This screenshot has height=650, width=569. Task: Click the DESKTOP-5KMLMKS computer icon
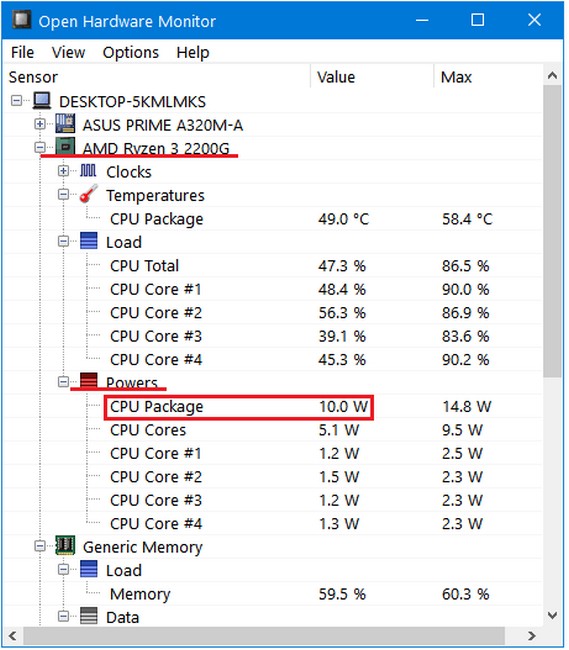pyautogui.click(x=42, y=101)
